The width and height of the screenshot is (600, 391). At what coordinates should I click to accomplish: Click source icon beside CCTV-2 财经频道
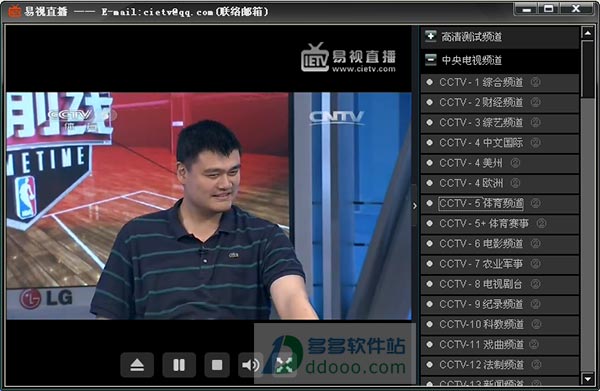(x=536, y=103)
